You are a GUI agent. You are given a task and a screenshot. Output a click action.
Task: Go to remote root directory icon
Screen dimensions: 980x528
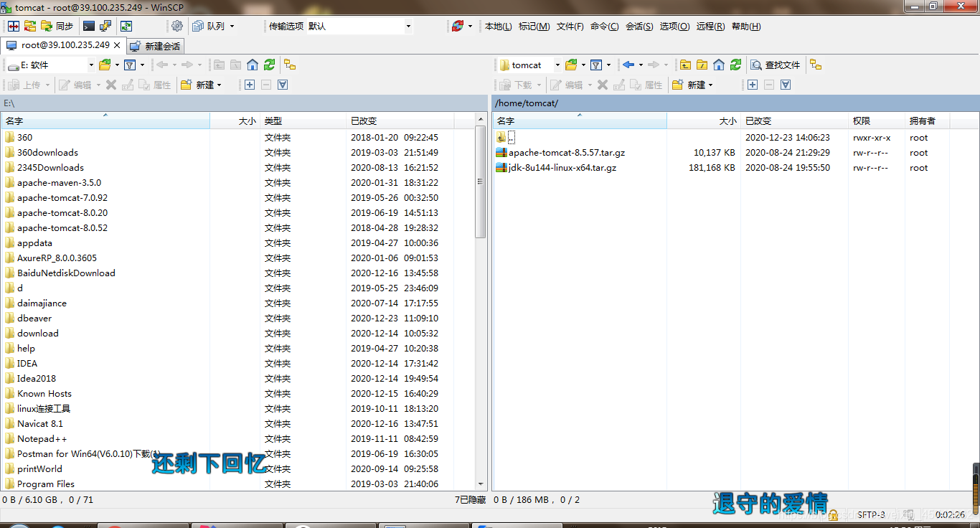702,65
